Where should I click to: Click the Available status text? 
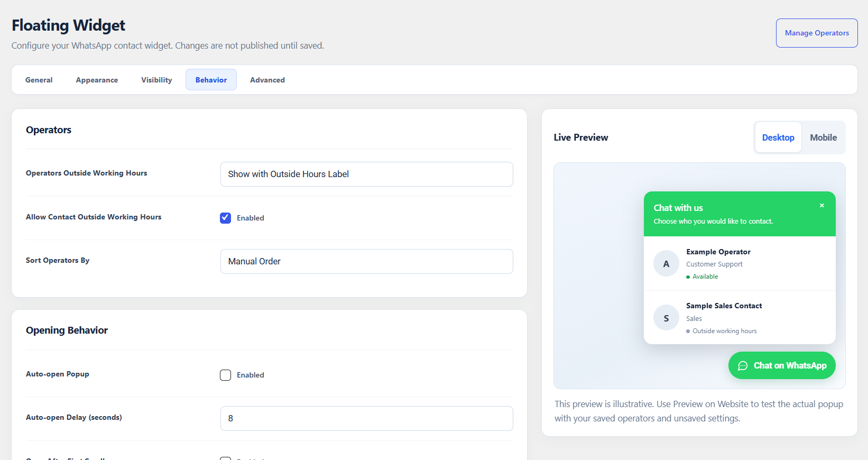pyautogui.click(x=705, y=277)
